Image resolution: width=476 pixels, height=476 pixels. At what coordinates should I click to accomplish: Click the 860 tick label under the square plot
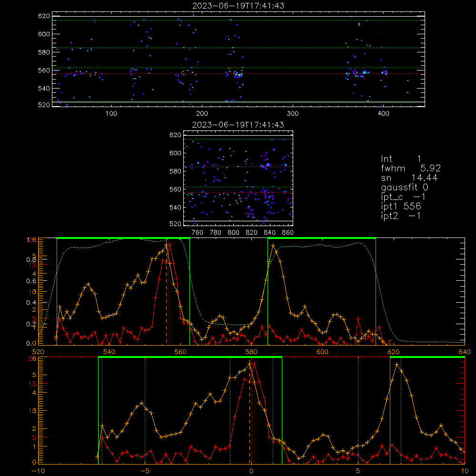(288, 233)
